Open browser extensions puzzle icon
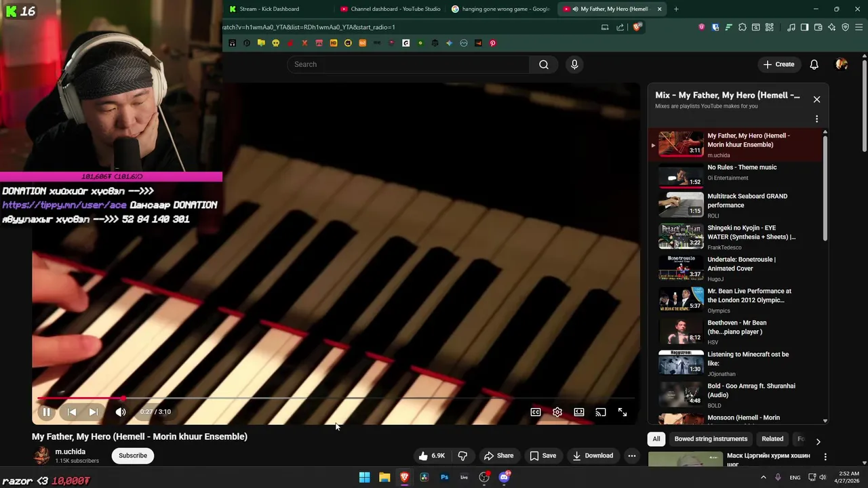This screenshot has height=488, width=868. coord(743,27)
